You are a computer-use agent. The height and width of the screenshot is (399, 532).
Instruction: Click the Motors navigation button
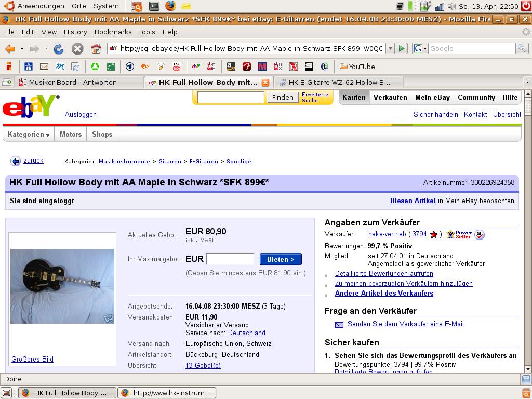pyautogui.click(x=71, y=135)
